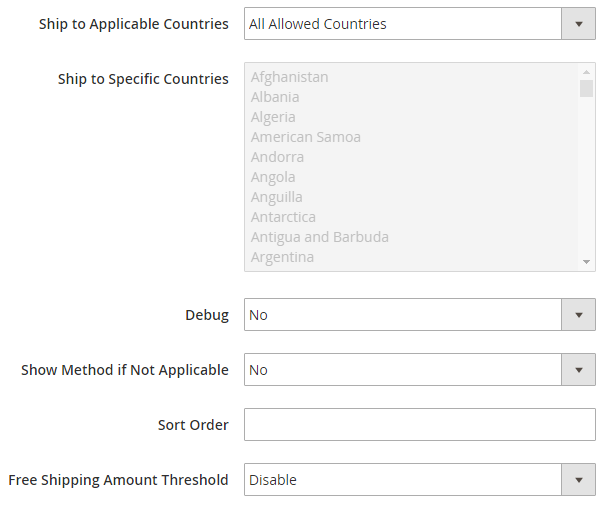The image size is (606, 505).
Task: Click the Debug field label
Action: point(207,315)
